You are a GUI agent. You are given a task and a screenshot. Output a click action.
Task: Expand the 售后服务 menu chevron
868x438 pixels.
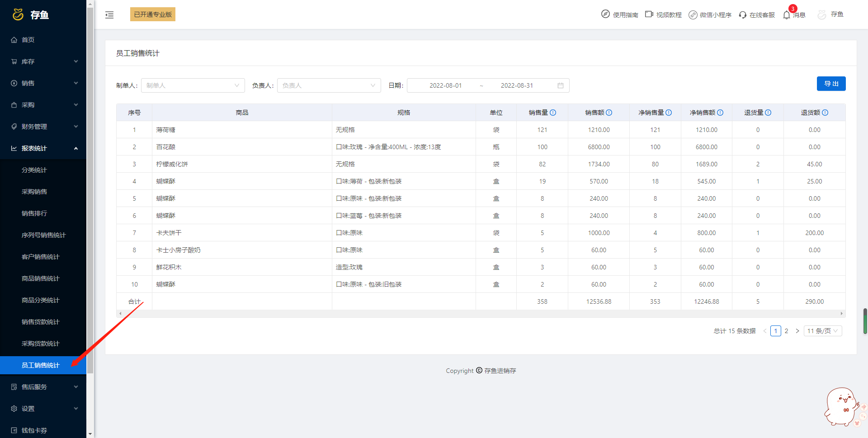76,387
